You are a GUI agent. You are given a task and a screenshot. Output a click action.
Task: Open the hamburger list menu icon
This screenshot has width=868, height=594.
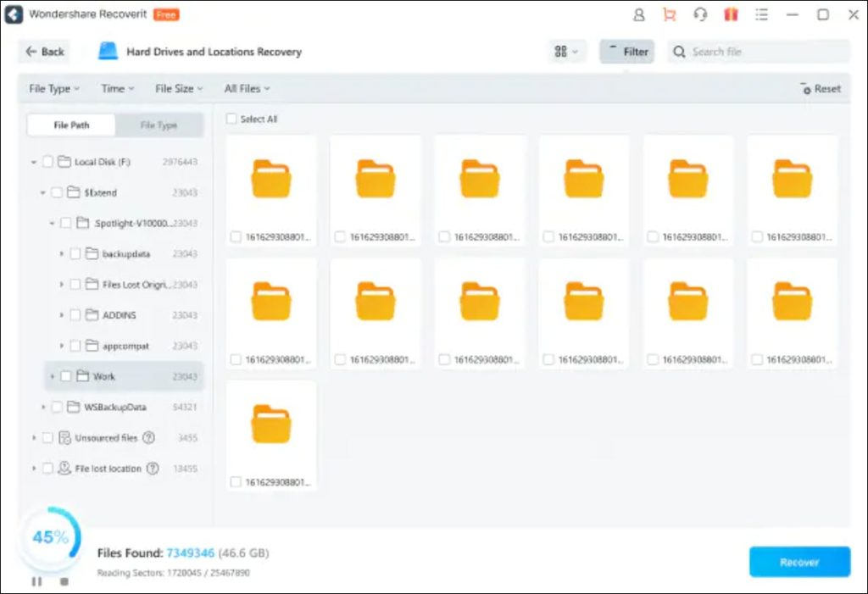(x=762, y=15)
